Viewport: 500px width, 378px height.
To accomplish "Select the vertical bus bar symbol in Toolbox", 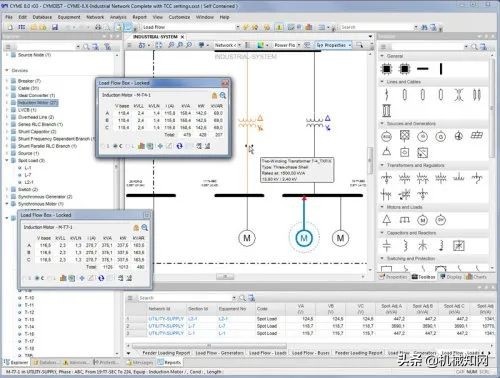I will [441, 69].
